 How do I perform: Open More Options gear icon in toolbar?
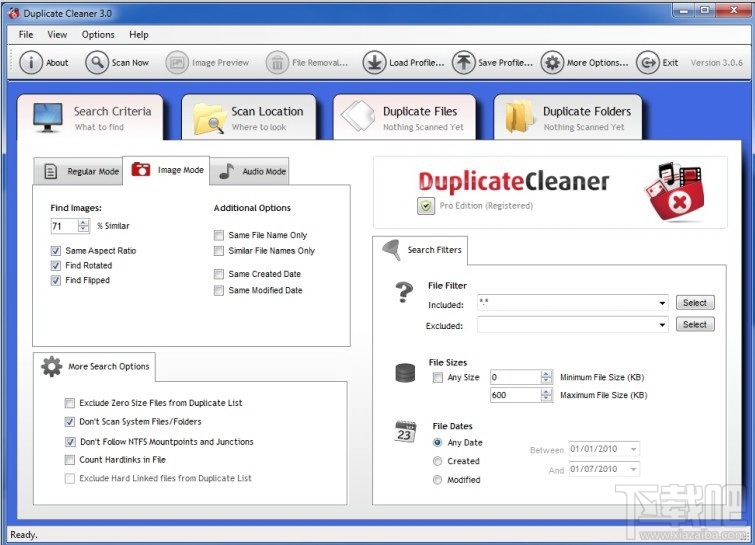pyautogui.click(x=552, y=63)
